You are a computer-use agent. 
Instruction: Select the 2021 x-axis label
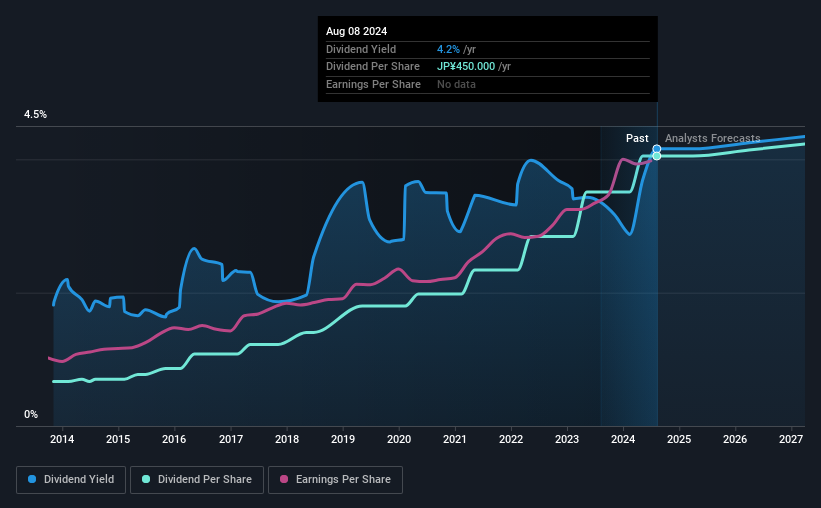(454, 439)
